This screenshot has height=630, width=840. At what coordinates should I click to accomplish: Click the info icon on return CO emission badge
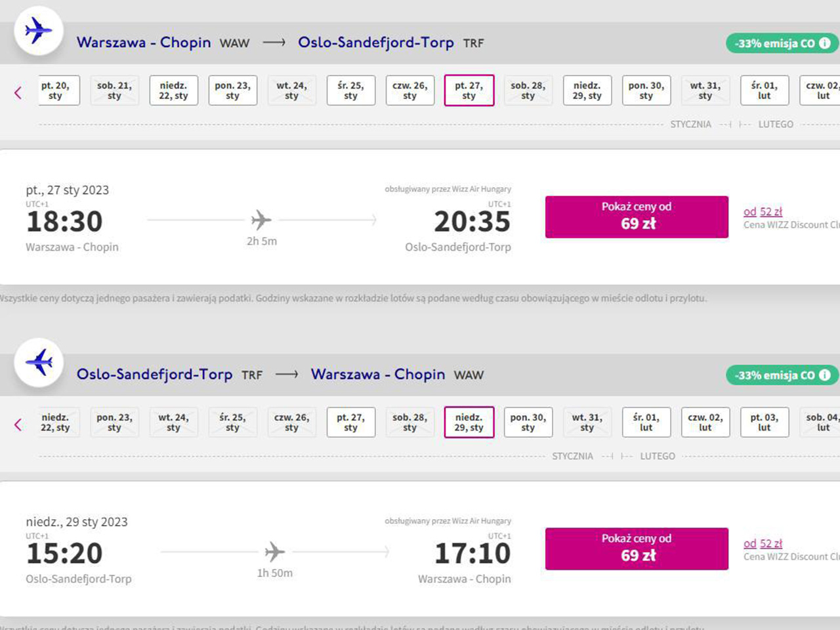[x=824, y=375]
